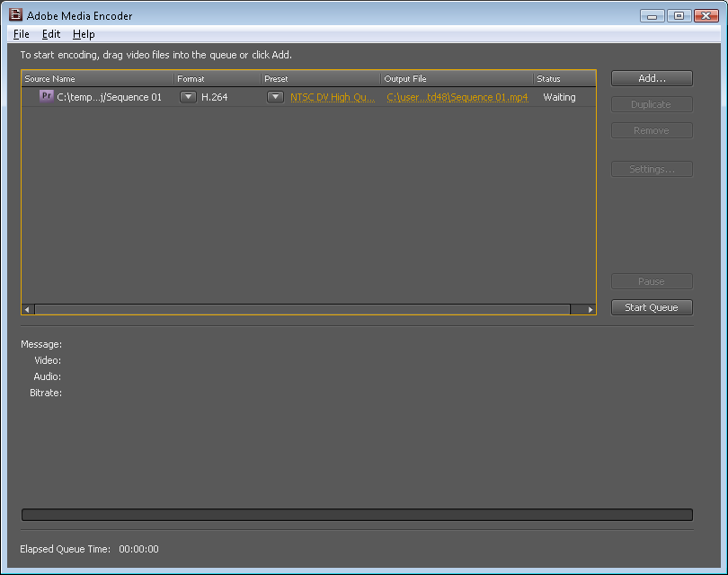Click the Preset column header
The width and height of the screenshot is (728, 575).
click(x=321, y=79)
